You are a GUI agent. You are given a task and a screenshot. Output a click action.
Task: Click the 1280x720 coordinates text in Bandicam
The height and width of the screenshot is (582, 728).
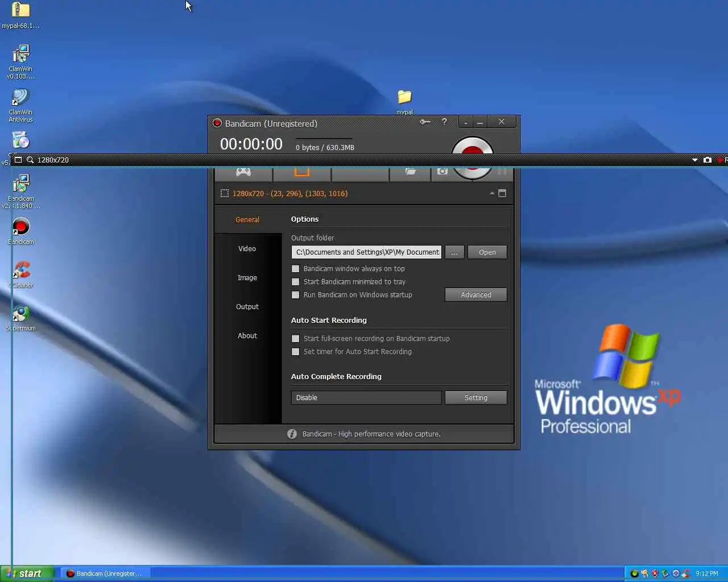(x=290, y=193)
